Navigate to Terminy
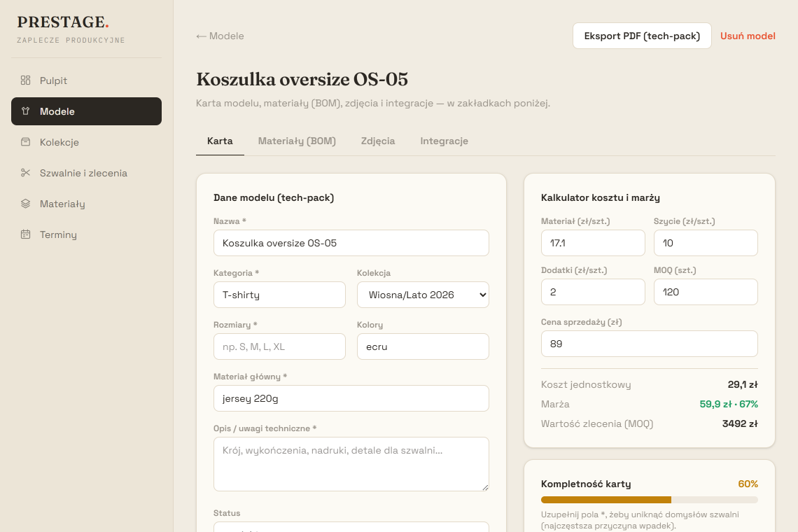Screen dimensions: 798x532 [87, 234]
